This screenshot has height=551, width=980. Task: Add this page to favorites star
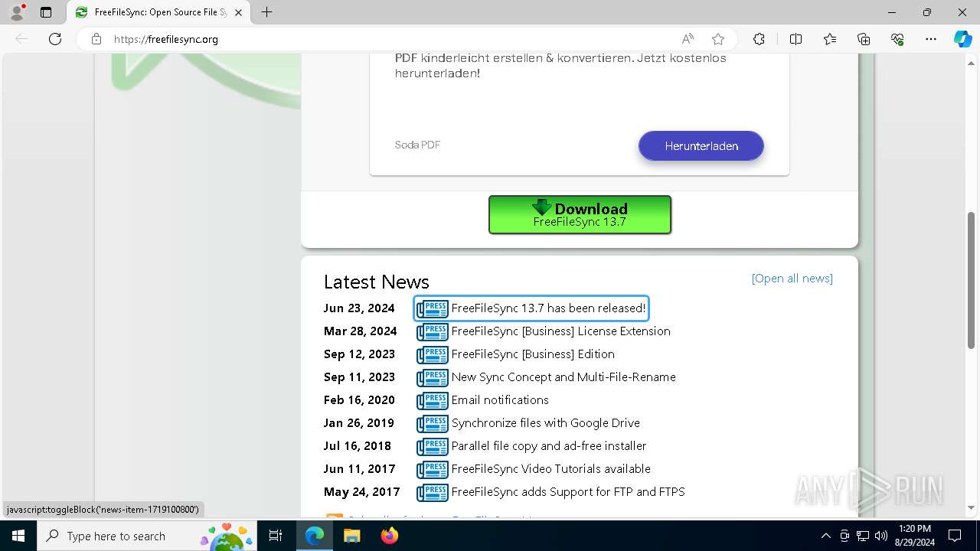pyautogui.click(x=718, y=39)
